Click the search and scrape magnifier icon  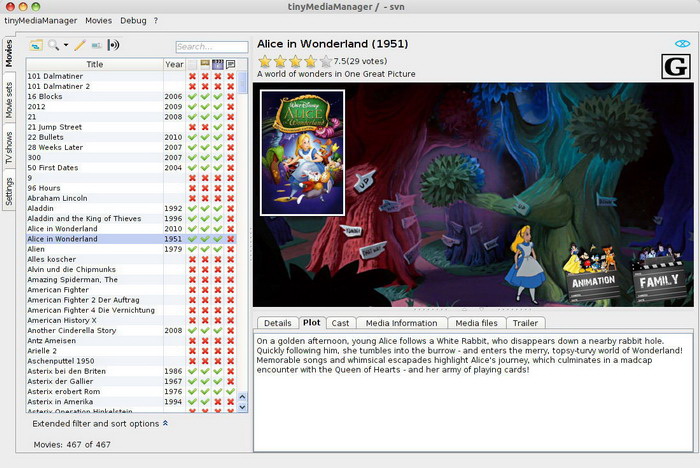(54, 45)
